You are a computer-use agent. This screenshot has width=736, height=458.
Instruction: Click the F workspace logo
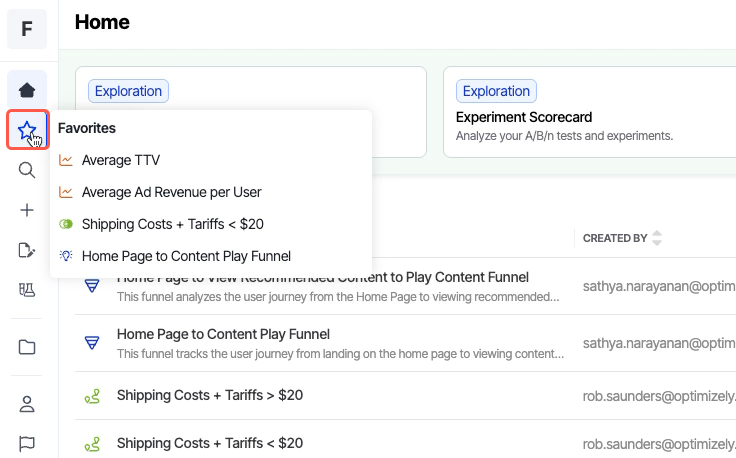point(27,29)
